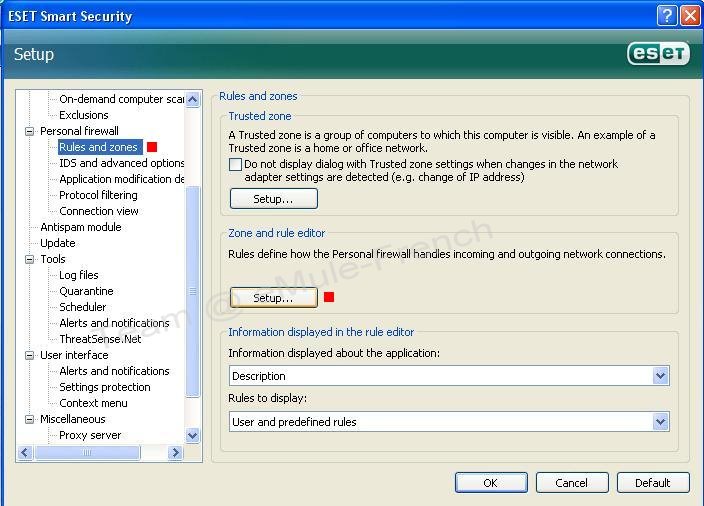Close the ESET Smart Security window

(690, 16)
